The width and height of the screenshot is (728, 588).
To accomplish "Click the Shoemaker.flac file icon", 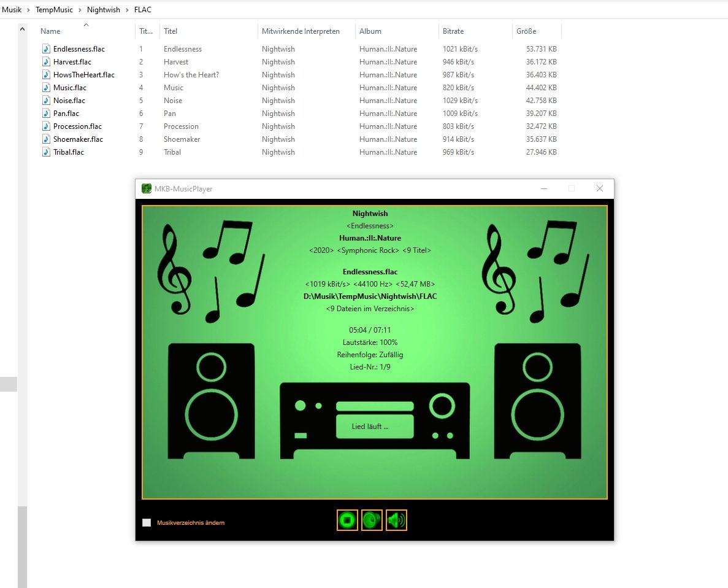I will pyautogui.click(x=46, y=139).
